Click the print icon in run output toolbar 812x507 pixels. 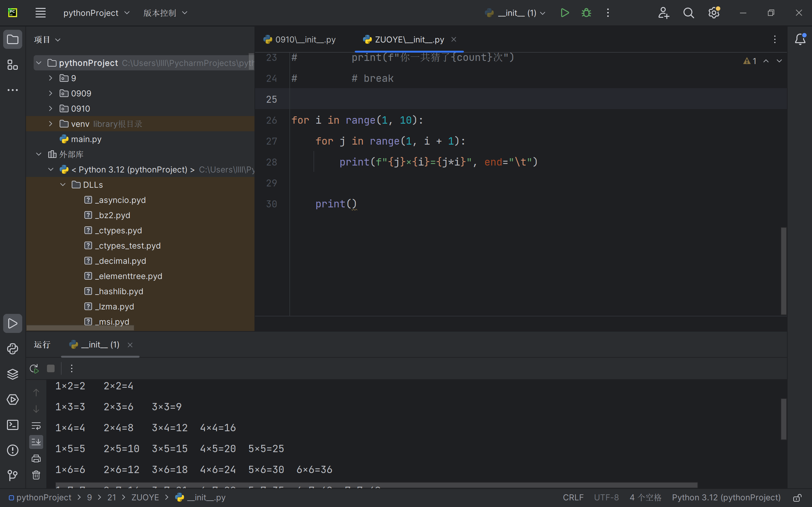coord(36,458)
